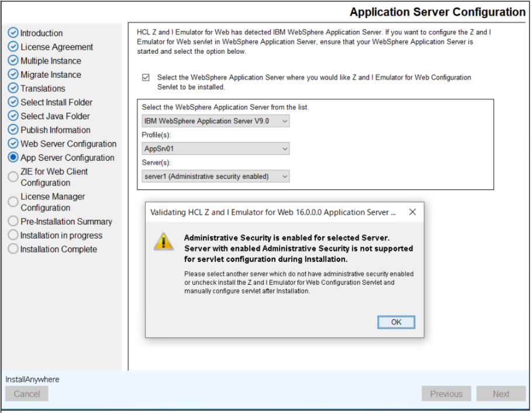Click the License Agreement step label

[x=57, y=47]
